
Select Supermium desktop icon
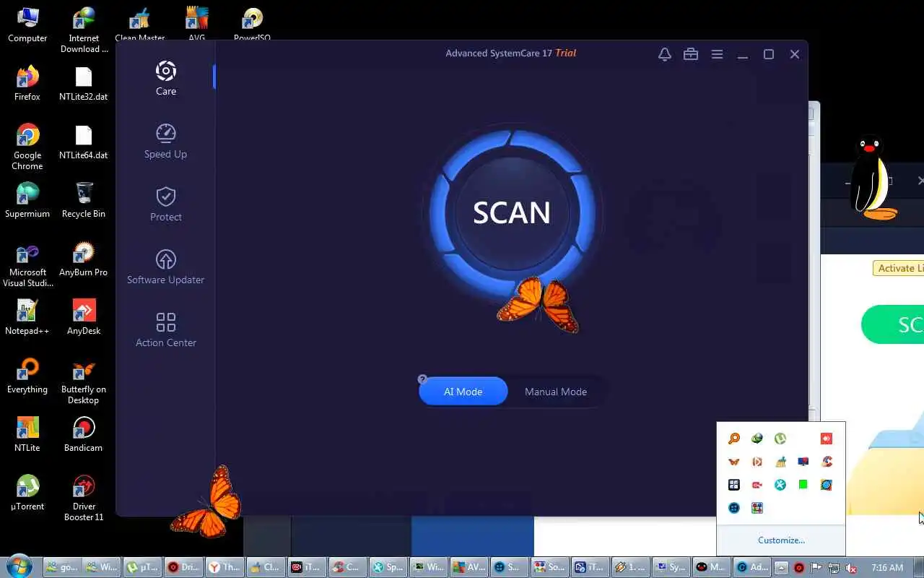[27, 200]
